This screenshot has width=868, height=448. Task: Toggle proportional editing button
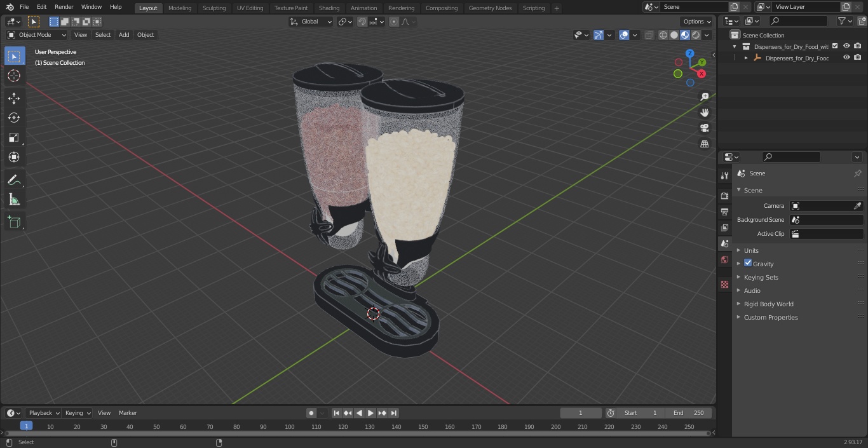(x=394, y=22)
